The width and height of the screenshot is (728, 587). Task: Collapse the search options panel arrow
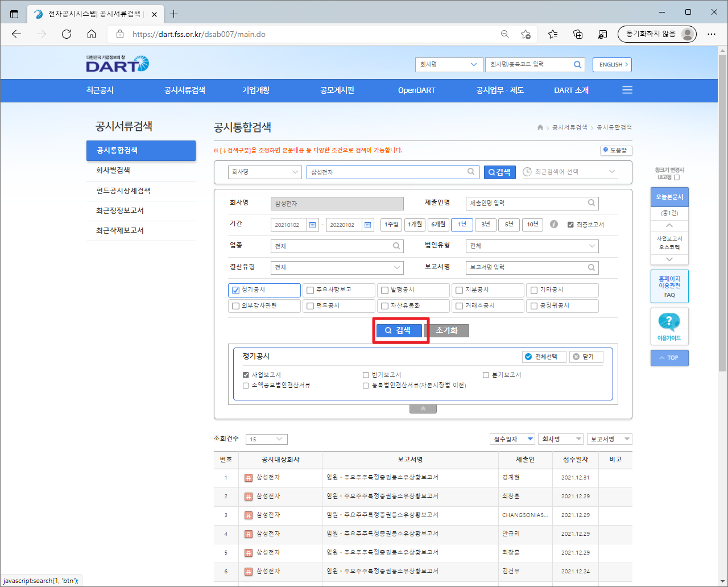pyautogui.click(x=423, y=409)
